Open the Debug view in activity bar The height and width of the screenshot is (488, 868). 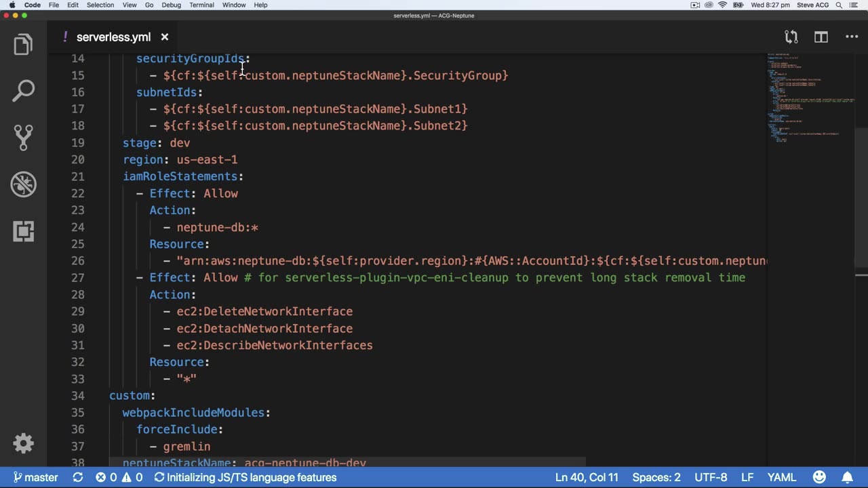coord(23,184)
